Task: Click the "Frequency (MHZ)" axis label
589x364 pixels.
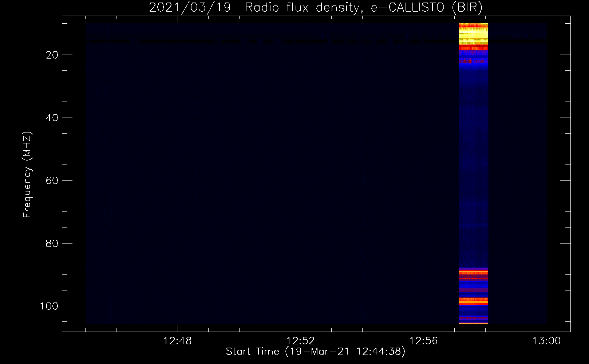Action: point(27,174)
